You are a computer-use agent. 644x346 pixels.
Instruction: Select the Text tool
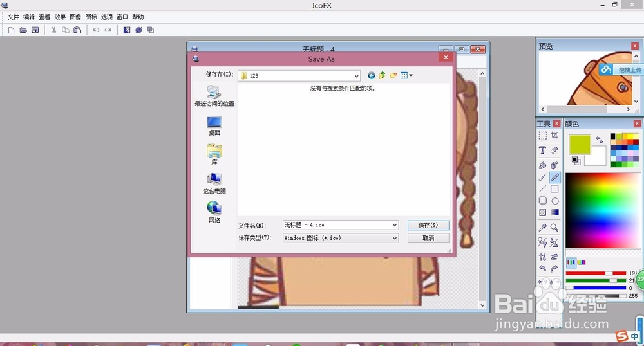coord(542,150)
